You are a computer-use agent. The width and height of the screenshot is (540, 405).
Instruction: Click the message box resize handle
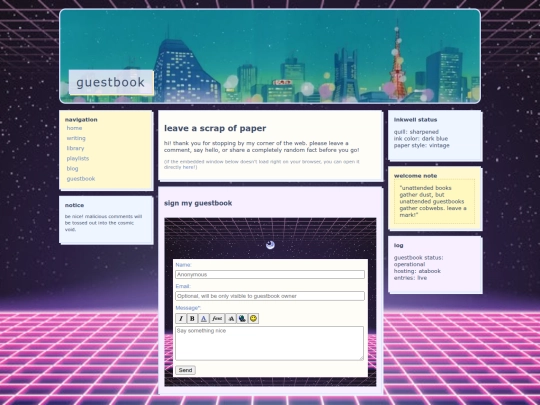click(361, 358)
